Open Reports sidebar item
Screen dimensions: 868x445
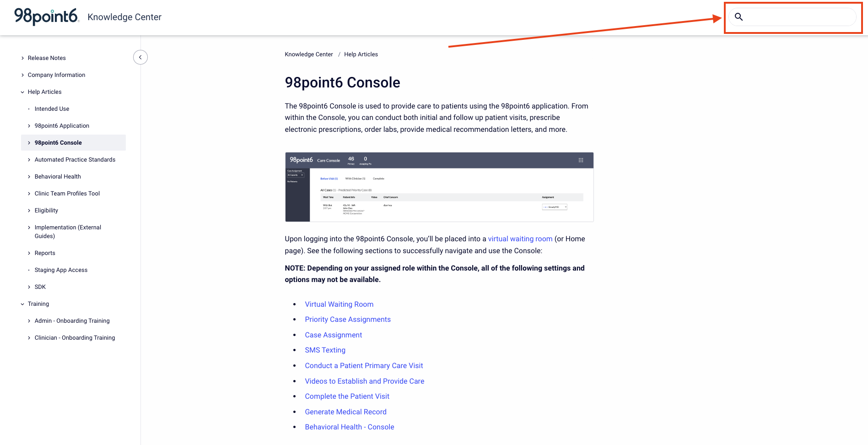(x=45, y=253)
